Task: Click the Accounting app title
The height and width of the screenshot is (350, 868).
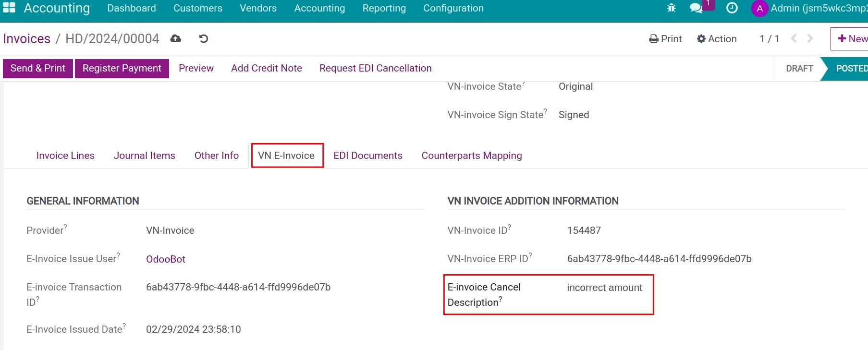Action: [57, 8]
